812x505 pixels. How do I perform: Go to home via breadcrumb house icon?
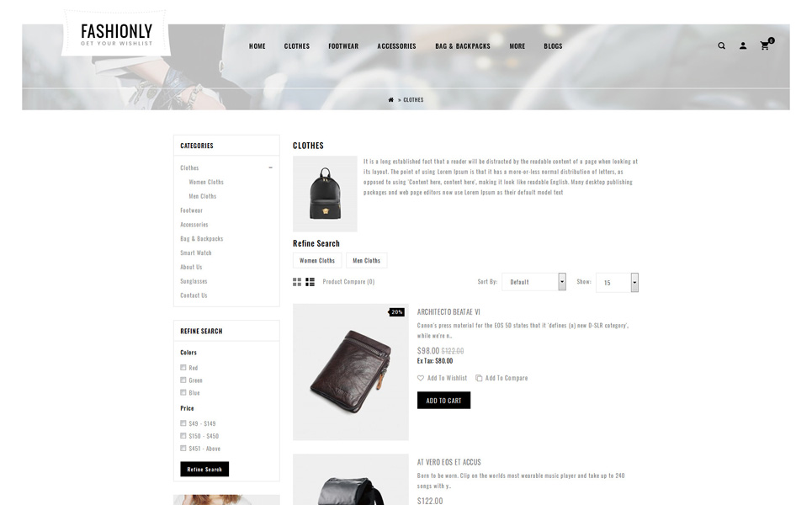point(391,99)
